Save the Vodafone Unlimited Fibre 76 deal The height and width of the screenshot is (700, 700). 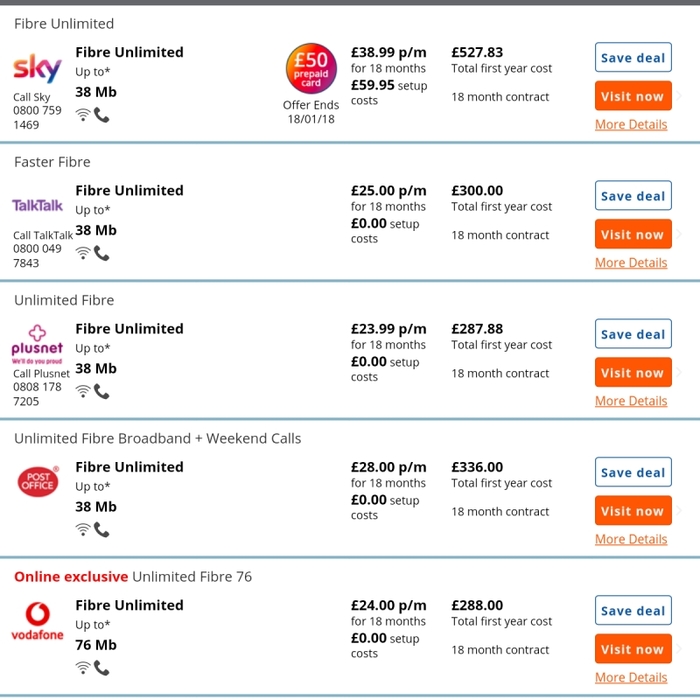pos(633,611)
